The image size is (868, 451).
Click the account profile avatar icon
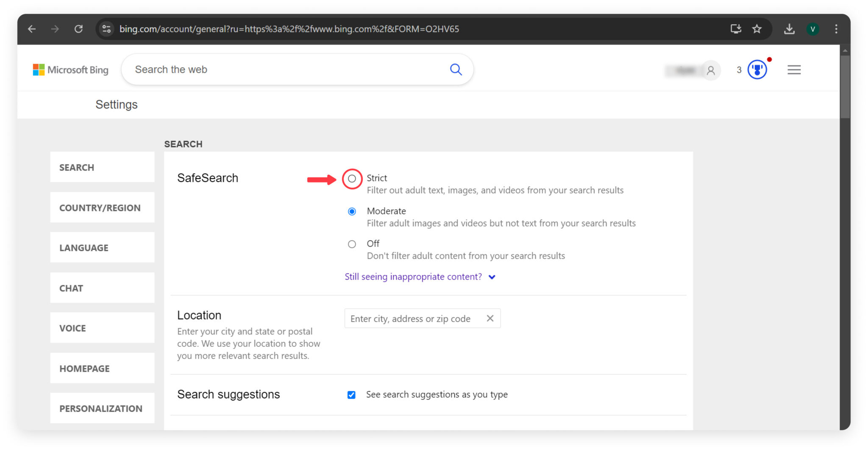(711, 70)
